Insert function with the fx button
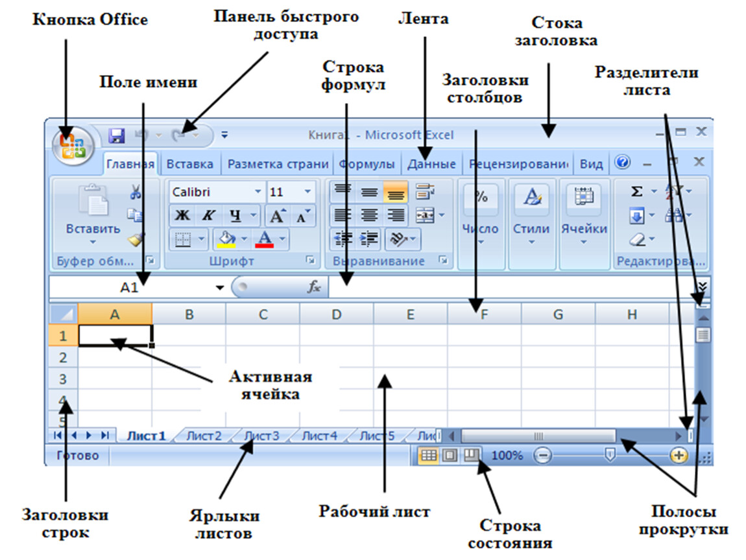This screenshot has width=746, height=560. [x=313, y=286]
